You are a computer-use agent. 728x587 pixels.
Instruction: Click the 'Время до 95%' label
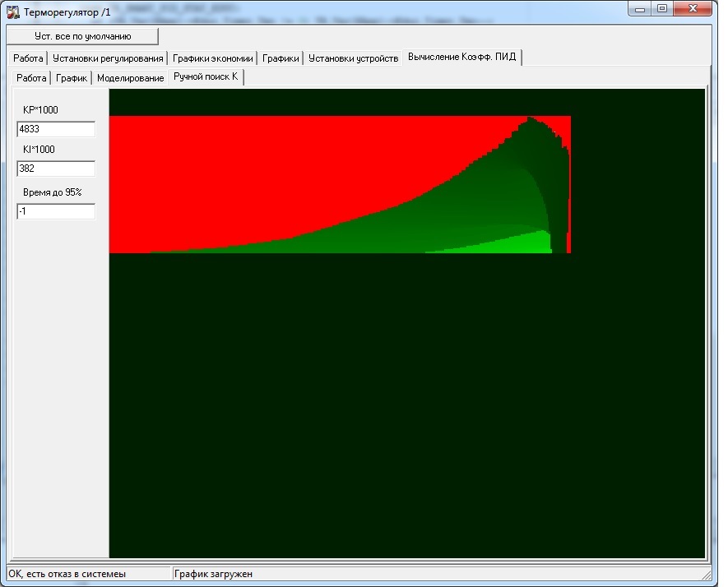tap(53, 192)
